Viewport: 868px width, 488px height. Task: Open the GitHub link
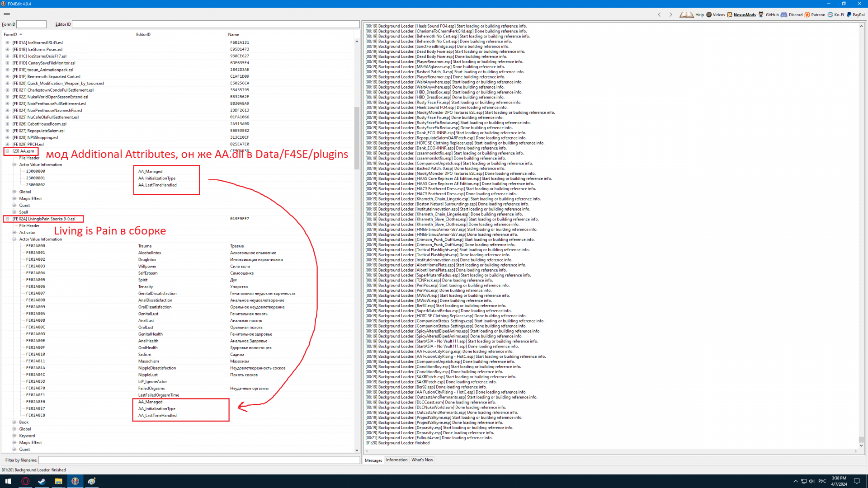click(x=769, y=15)
